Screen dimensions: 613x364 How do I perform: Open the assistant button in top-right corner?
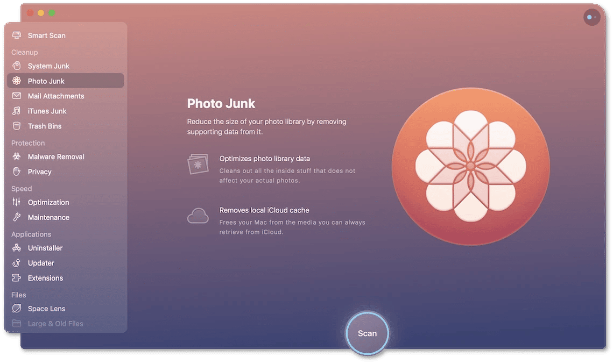pos(591,17)
